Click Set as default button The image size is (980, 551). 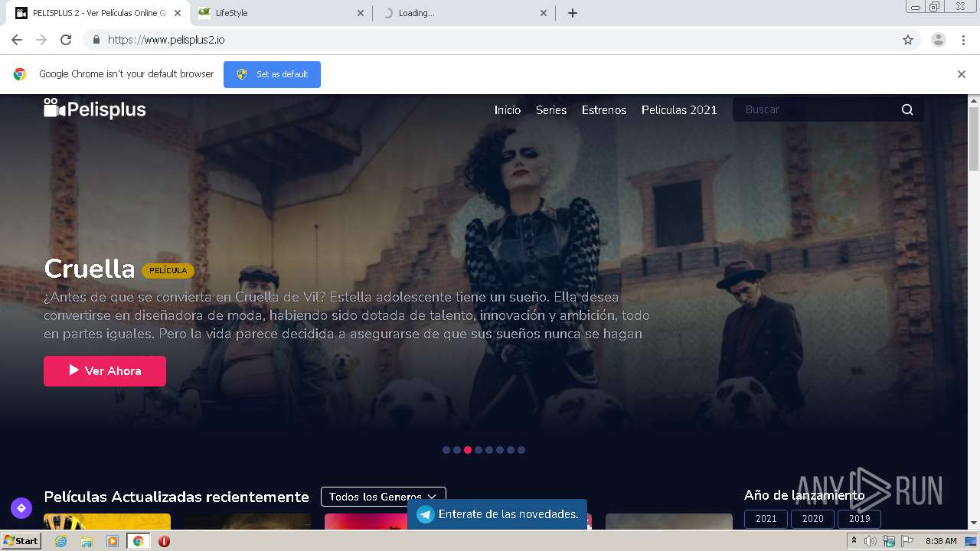[272, 74]
